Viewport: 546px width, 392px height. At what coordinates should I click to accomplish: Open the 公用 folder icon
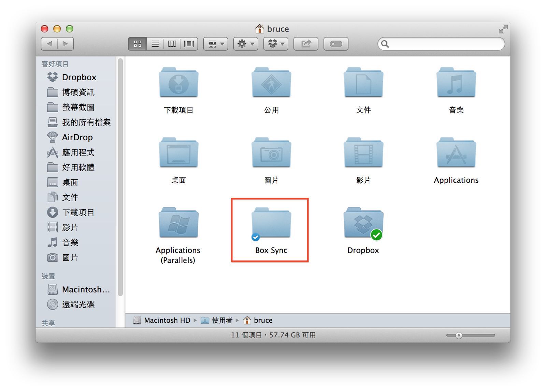271,82
